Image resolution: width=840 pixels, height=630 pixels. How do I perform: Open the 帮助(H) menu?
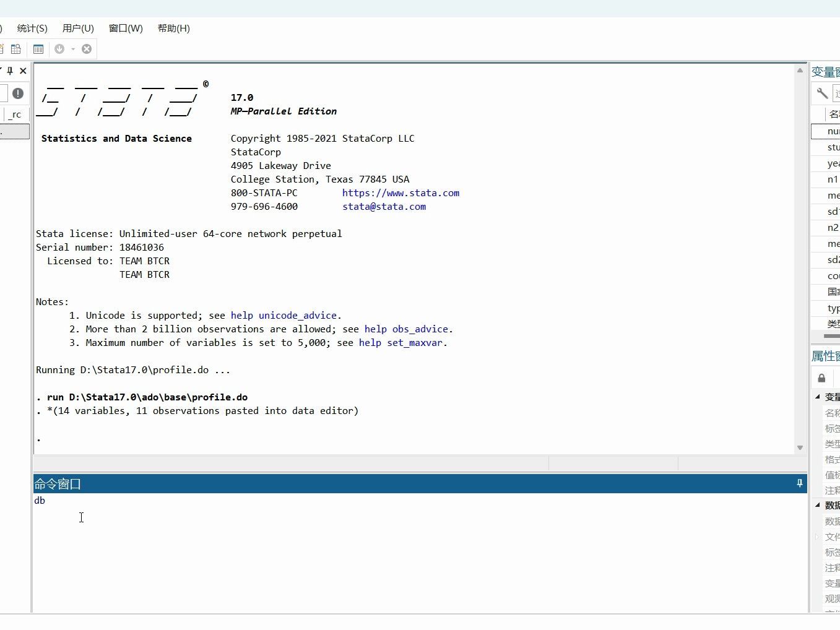(173, 28)
